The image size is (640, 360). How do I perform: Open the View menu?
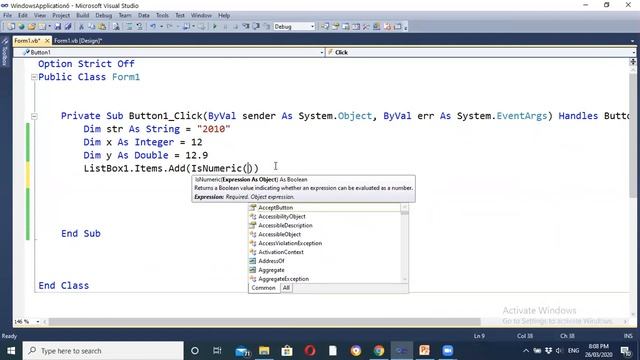tap(40, 16)
